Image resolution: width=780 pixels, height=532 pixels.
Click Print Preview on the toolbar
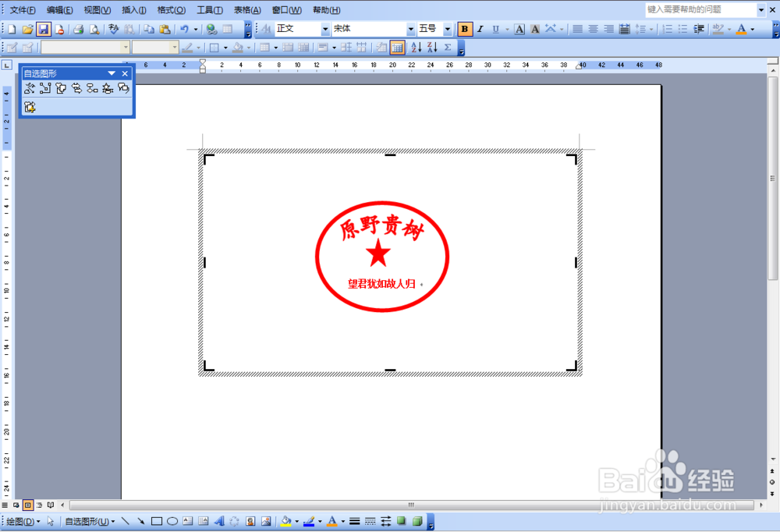(x=93, y=29)
